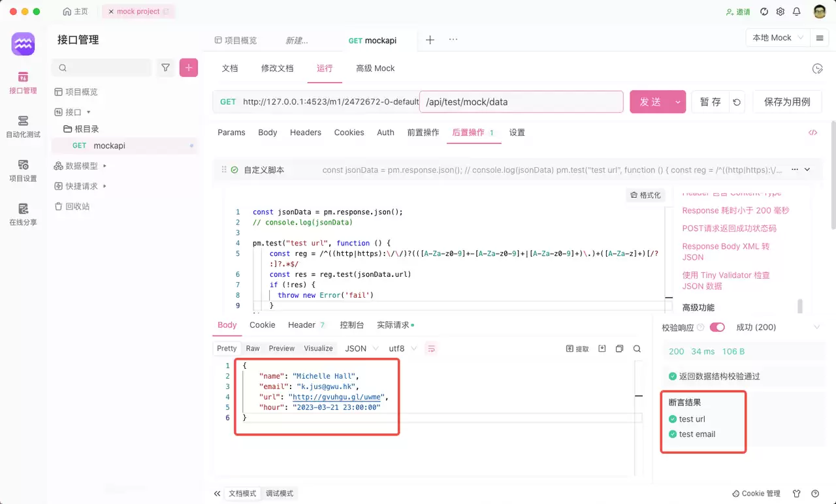
Task: Toggle word wrap icon in response toolbar
Action: [x=431, y=349]
